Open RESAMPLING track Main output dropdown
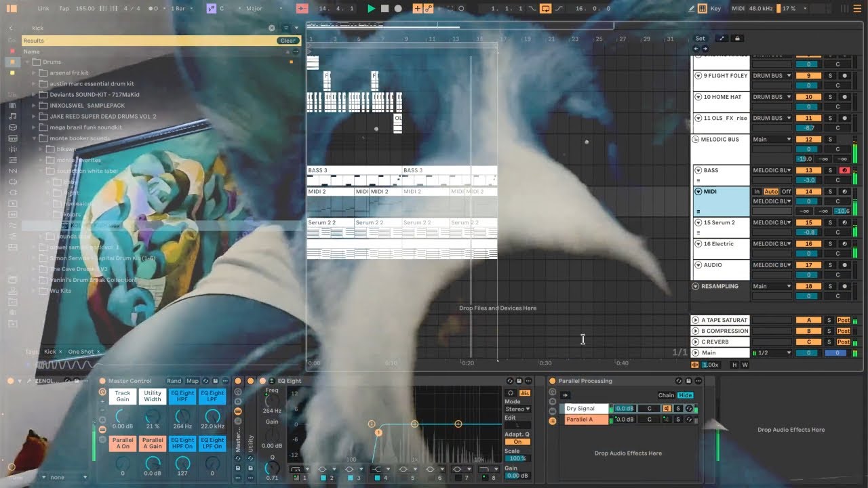Image resolution: width=868 pixels, height=488 pixels. tap(772, 287)
